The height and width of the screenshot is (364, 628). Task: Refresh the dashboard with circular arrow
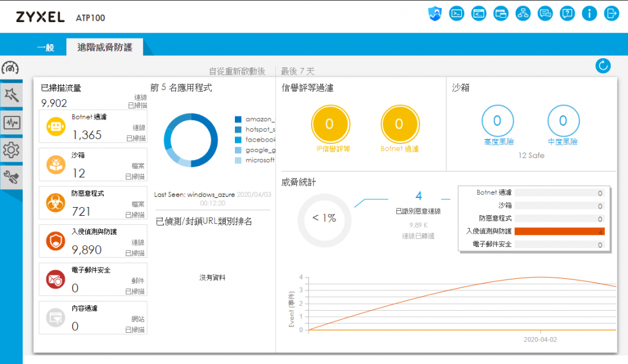point(603,66)
